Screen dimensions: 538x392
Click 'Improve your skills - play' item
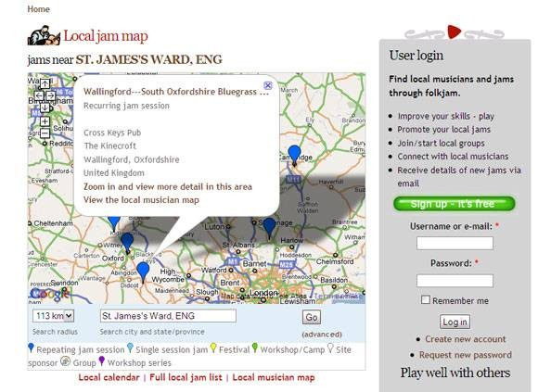point(445,117)
